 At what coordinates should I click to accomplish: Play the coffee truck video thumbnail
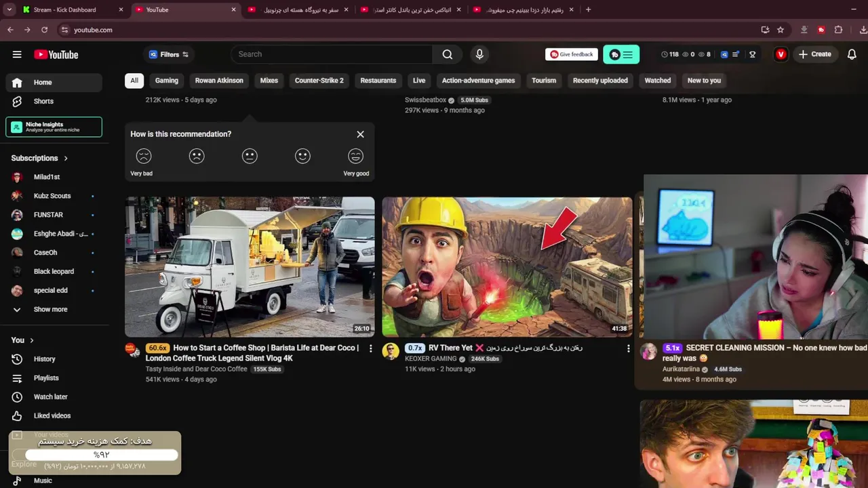[250, 267]
